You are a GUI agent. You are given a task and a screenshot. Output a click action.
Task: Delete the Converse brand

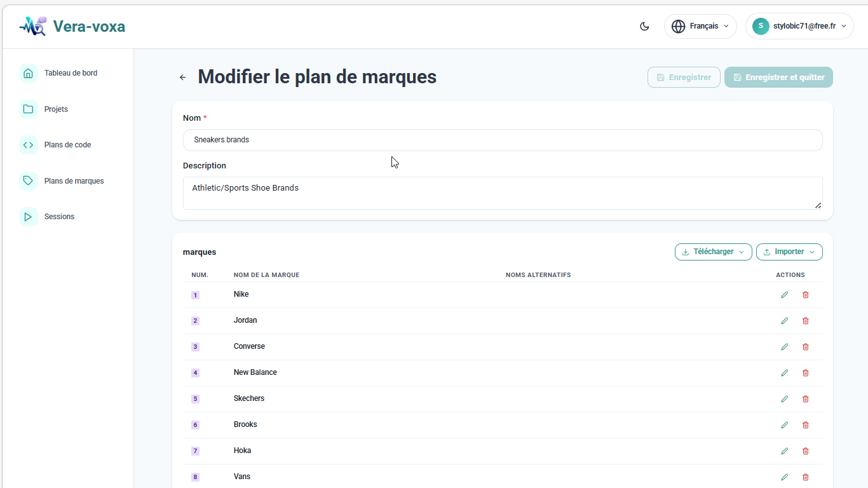(x=806, y=347)
